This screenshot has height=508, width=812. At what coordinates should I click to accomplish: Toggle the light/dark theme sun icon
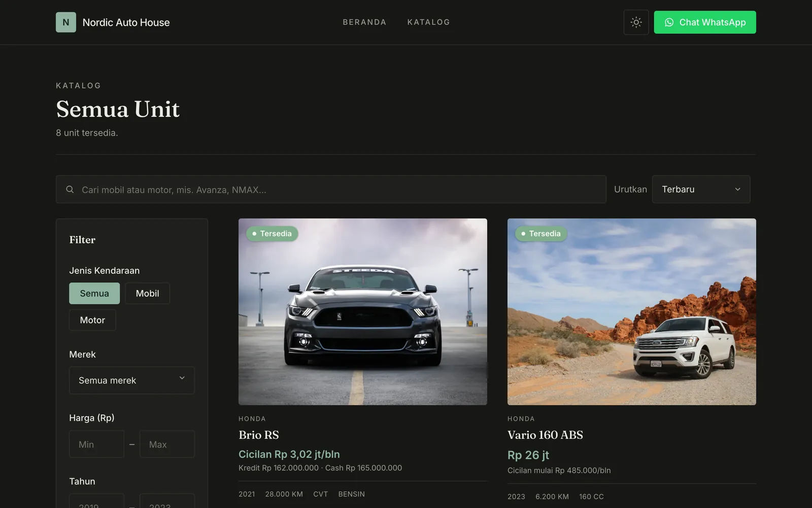pyautogui.click(x=636, y=22)
